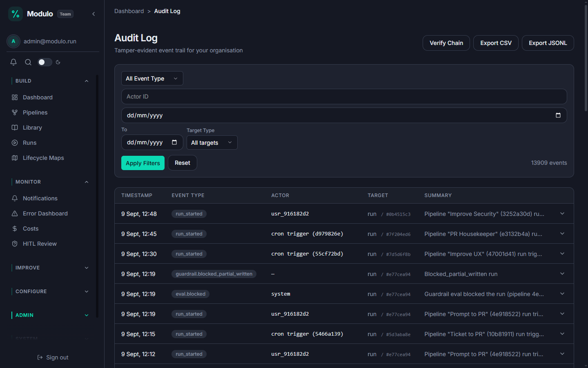Screen dimensions: 588x368
Task: Click the guardrail.blocked_partial_written badge
Action: coord(214,274)
